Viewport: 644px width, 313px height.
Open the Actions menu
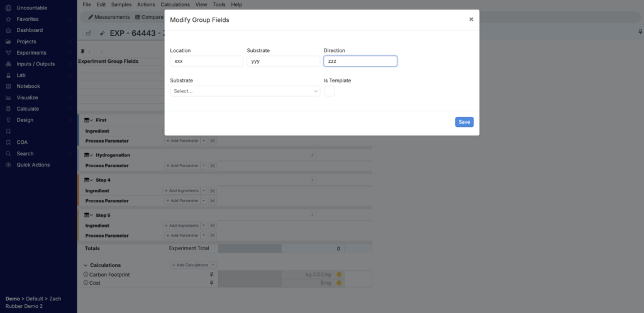pos(146,4)
